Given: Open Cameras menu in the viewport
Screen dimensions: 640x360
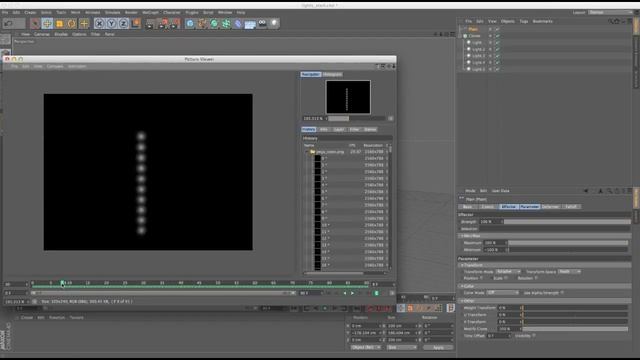Looking at the screenshot, I should [42, 34].
